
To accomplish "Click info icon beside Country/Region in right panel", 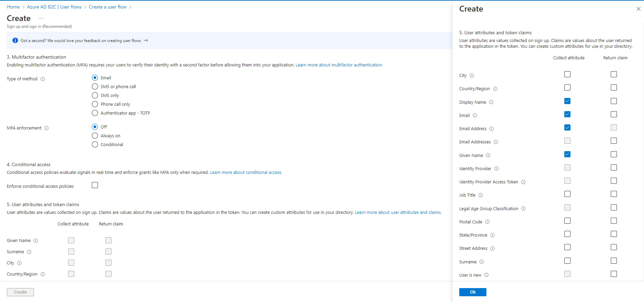I will pos(495,89).
